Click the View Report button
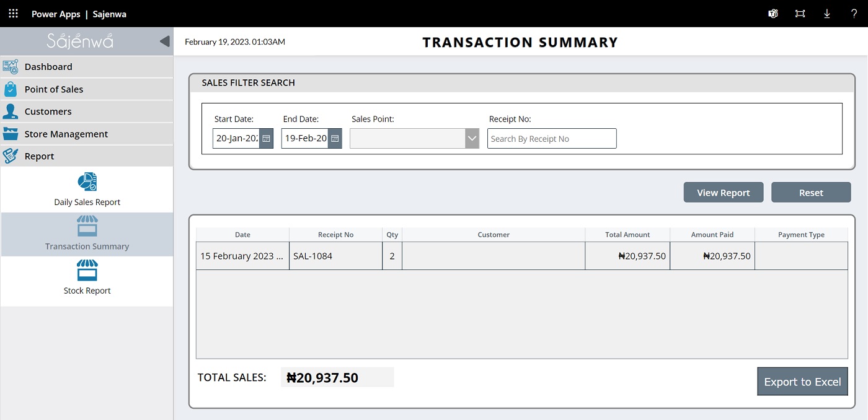Viewport: 868px width, 420px height. [723, 193]
